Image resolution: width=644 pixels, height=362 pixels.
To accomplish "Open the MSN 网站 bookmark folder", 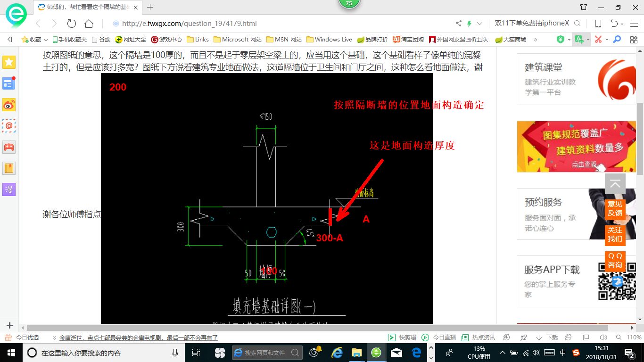I will pyautogui.click(x=284, y=40).
